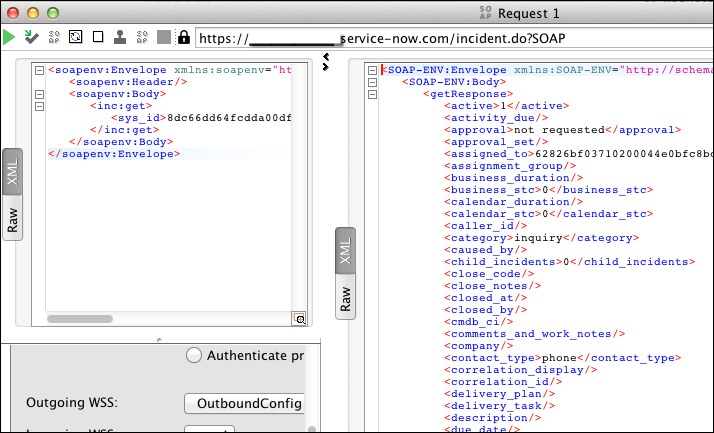Viewport: 714px width, 433px height.
Task: Click the 'caller_id' element in the response
Action: [485, 226]
